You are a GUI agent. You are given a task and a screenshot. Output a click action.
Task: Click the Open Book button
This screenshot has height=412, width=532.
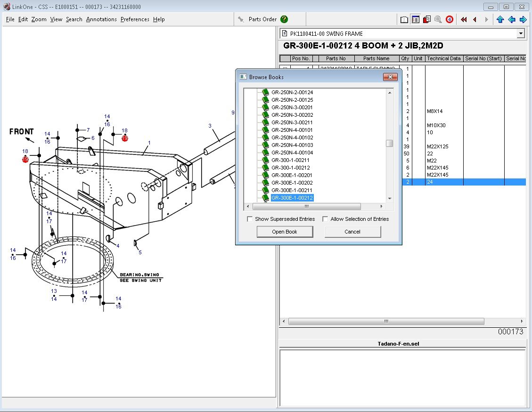[285, 232]
